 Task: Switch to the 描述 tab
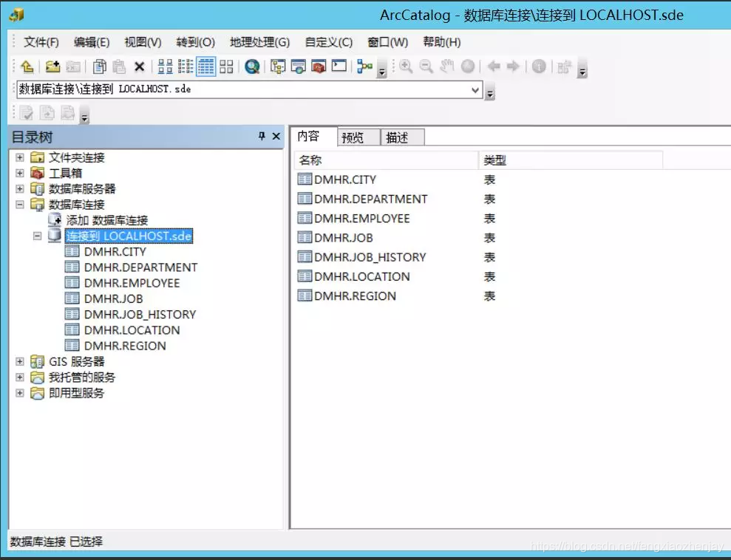[403, 137]
